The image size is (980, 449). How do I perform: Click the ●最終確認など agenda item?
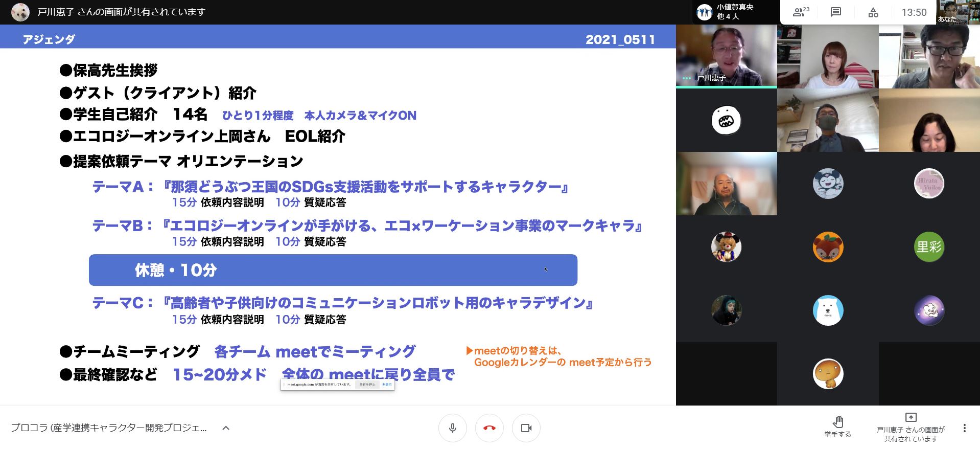(108, 374)
